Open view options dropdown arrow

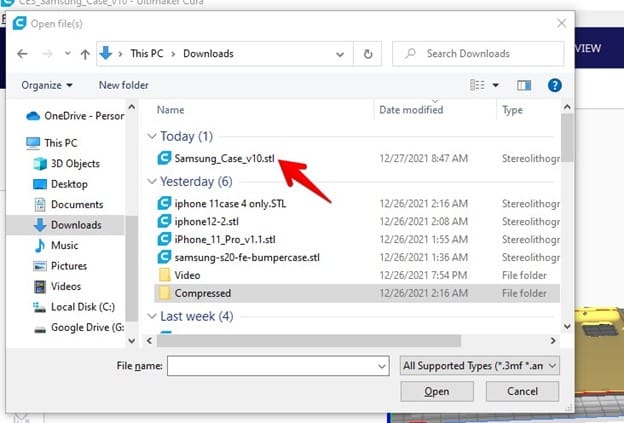495,85
